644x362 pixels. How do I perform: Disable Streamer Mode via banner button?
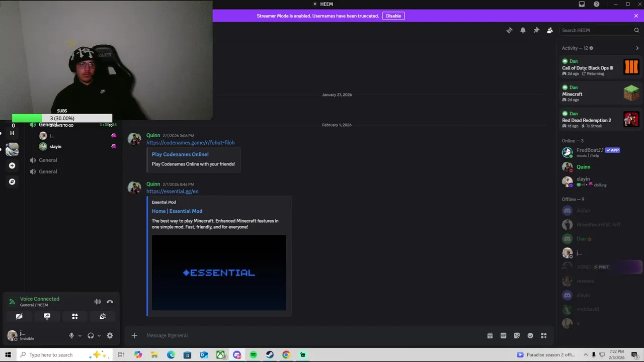pos(393,16)
